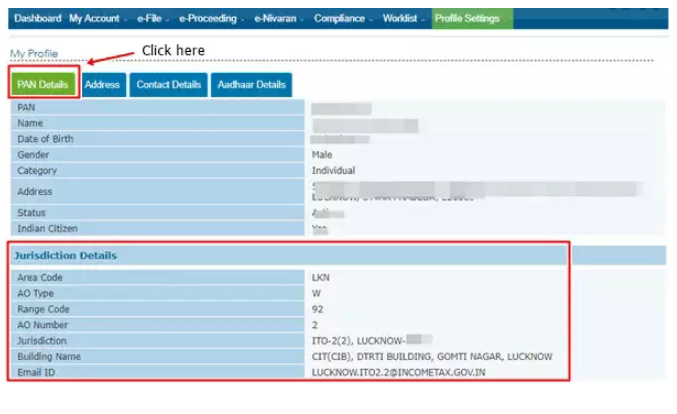Open the Compliance menu

(x=343, y=18)
